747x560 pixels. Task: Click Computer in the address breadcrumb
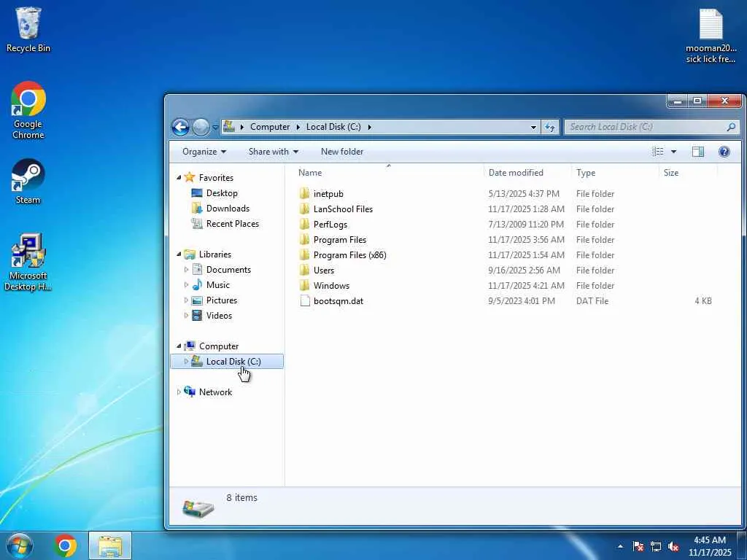tap(270, 127)
